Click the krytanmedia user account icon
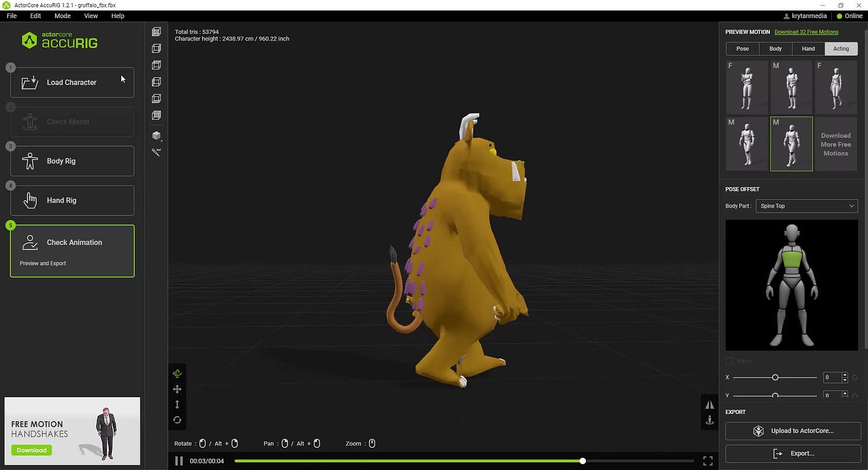This screenshot has width=868, height=470. click(x=786, y=16)
